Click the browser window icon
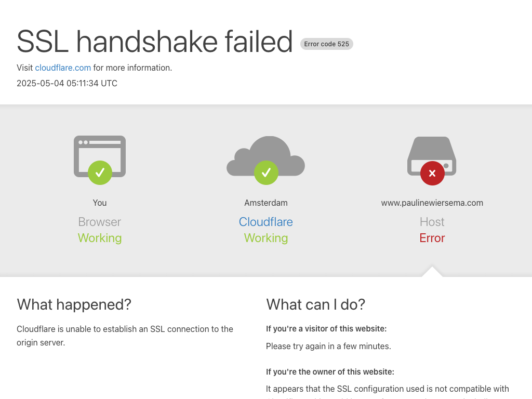Viewport: 532px width, 399px height. coord(100,151)
